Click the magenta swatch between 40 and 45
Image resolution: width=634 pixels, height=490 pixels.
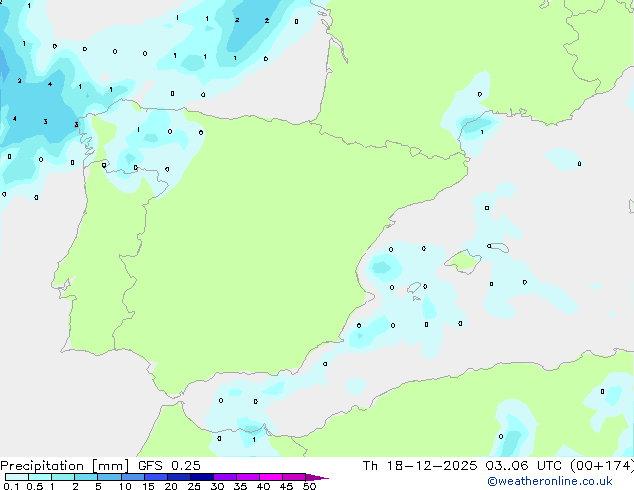(x=271, y=477)
